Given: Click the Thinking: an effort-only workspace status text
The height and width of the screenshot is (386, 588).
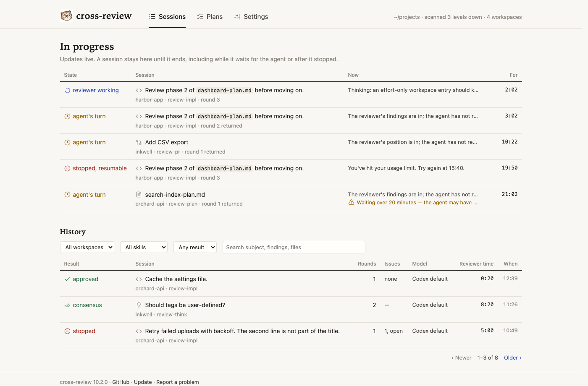Looking at the screenshot, I should click(413, 90).
